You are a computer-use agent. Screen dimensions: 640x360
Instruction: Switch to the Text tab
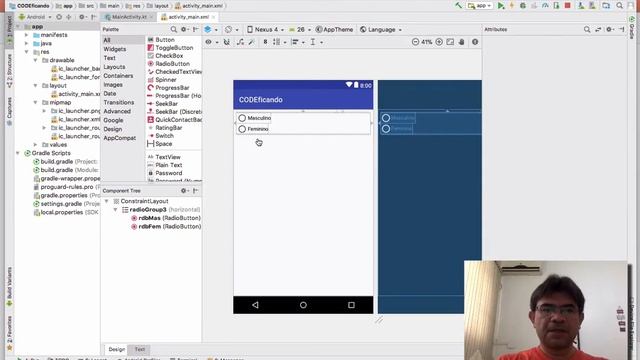coord(140,349)
